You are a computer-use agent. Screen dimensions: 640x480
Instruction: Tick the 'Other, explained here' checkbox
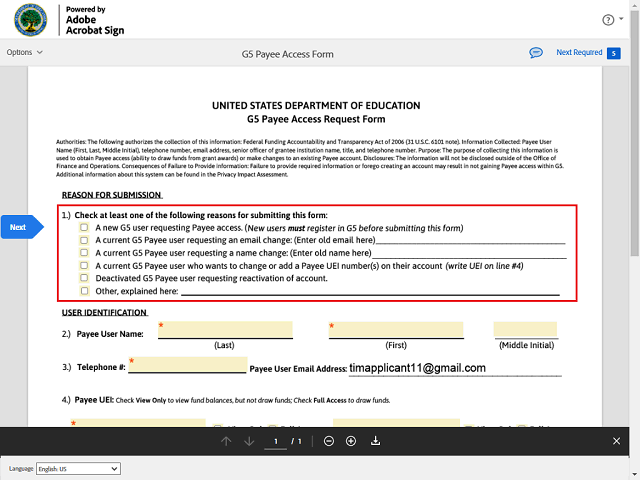(x=84, y=291)
